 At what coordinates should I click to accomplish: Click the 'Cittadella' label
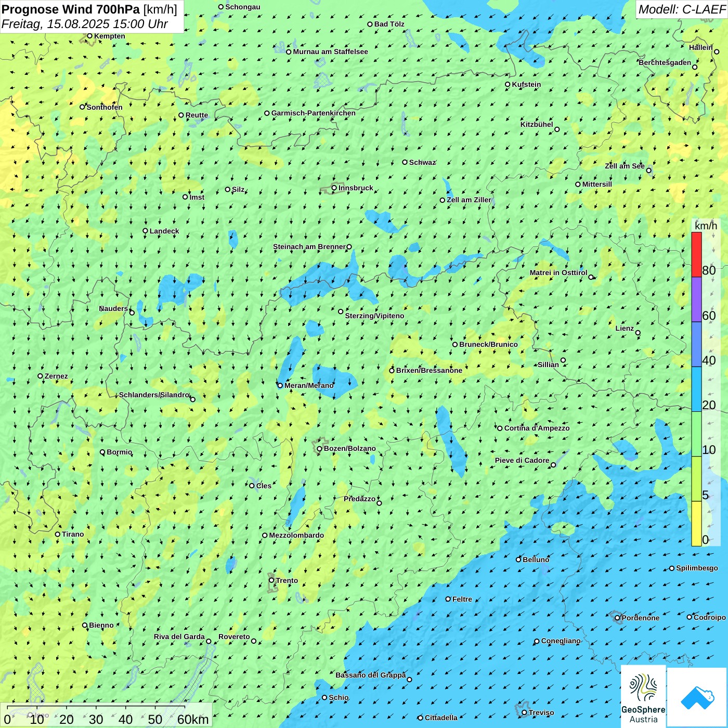click(x=441, y=718)
